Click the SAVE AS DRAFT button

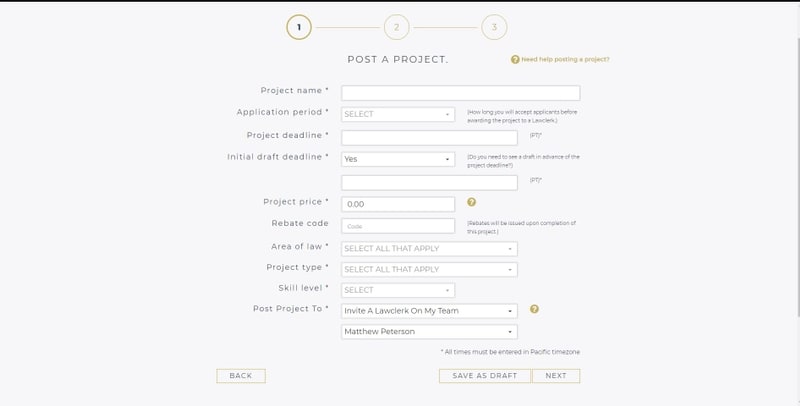(485, 376)
